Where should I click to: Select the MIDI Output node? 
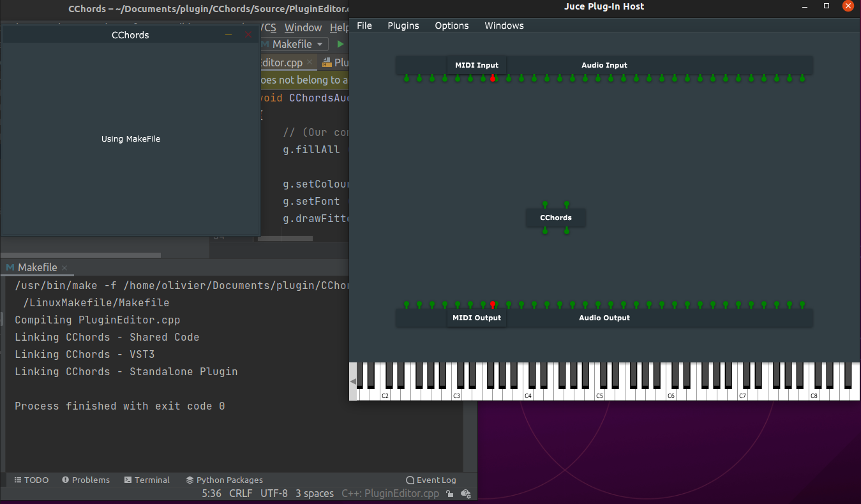[x=477, y=318]
